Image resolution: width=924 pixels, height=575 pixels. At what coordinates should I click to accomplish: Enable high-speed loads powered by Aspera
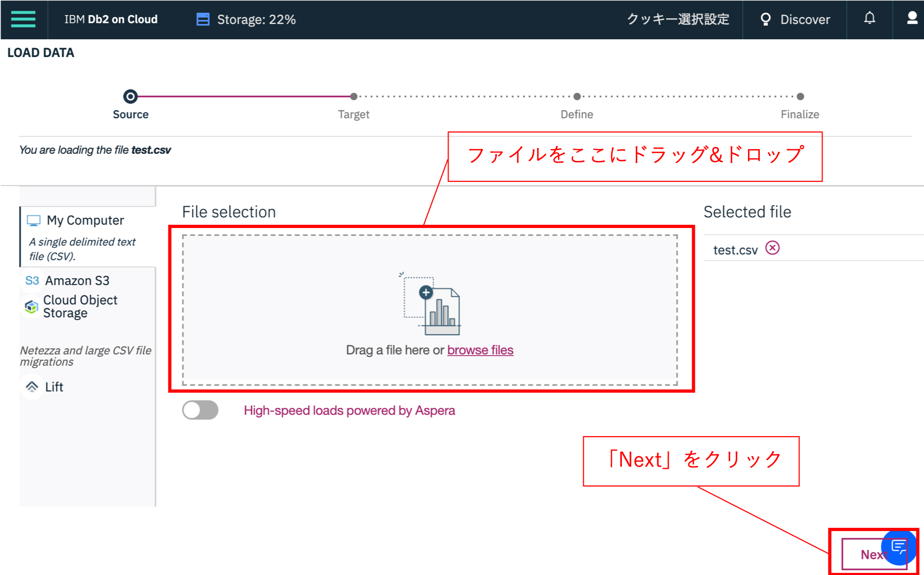(200, 410)
